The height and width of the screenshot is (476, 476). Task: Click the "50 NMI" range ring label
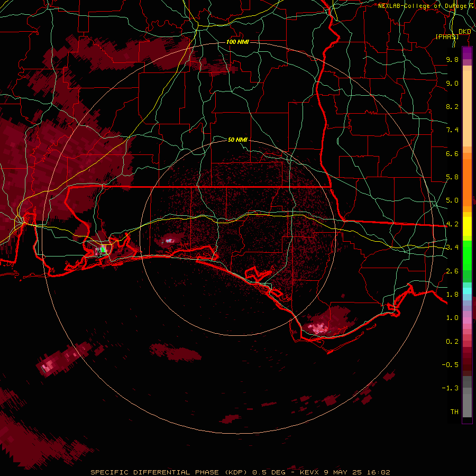pos(237,140)
